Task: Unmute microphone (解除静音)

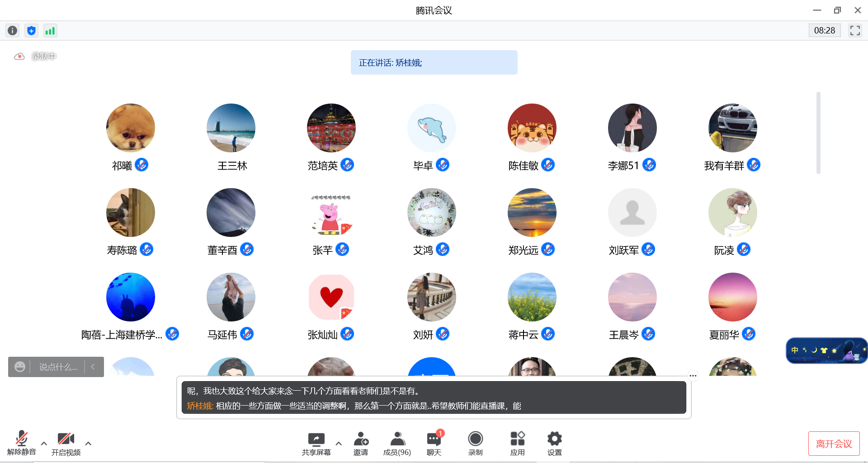Action: point(21,443)
